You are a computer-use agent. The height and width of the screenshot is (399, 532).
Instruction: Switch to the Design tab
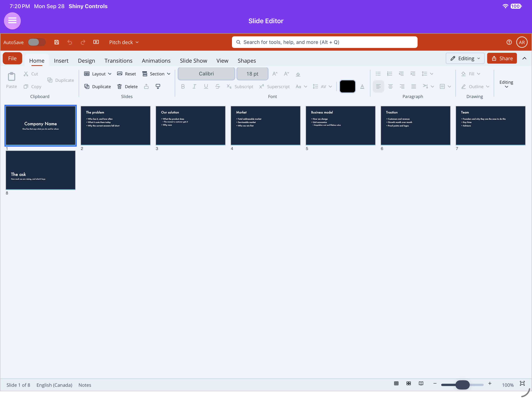click(x=86, y=61)
